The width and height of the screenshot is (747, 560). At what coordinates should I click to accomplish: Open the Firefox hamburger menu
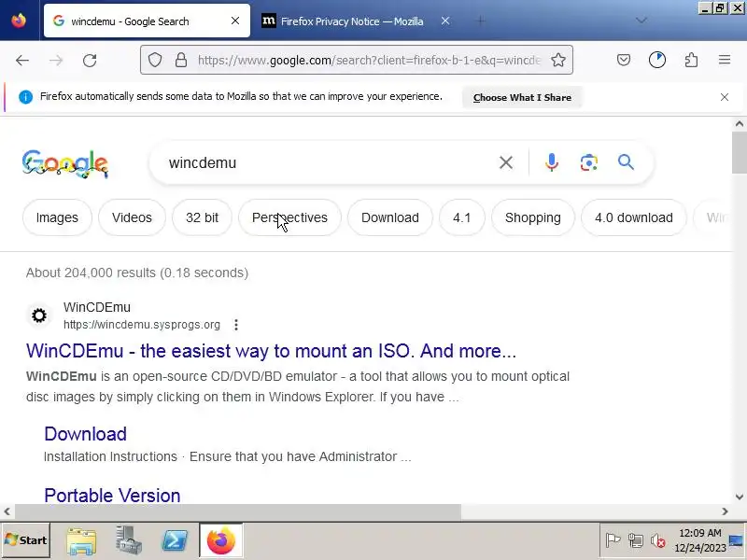point(725,60)
